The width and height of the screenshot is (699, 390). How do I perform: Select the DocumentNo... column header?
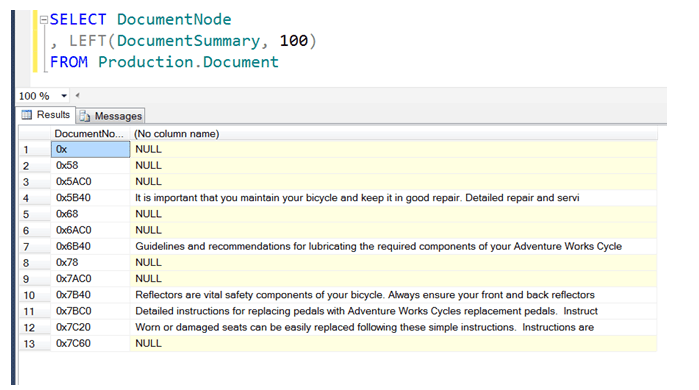pos(90,134)
